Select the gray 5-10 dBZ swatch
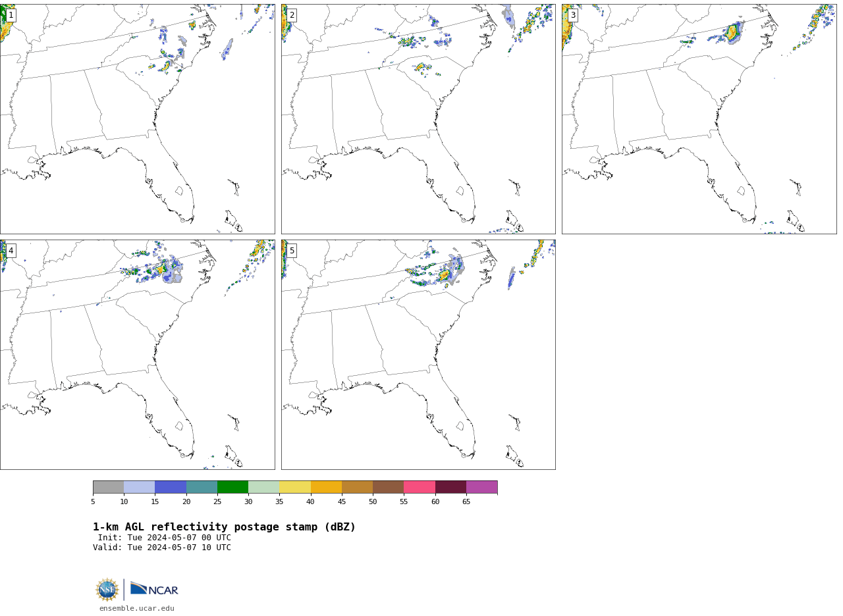The image size is (843, 616). point(108,487)
